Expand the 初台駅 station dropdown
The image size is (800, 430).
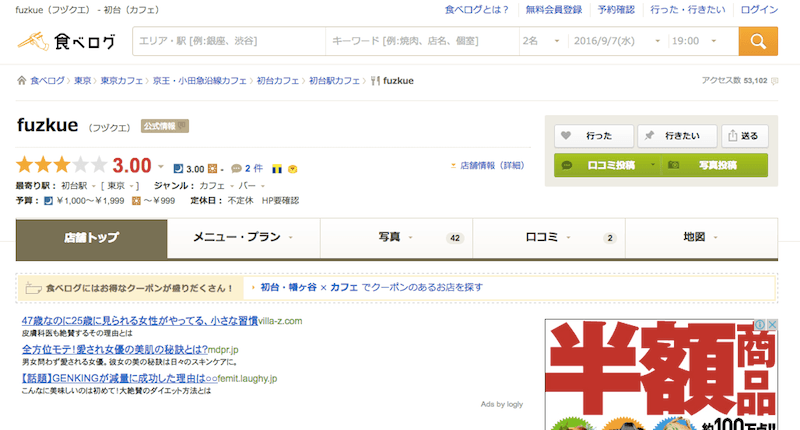[94, 187]
